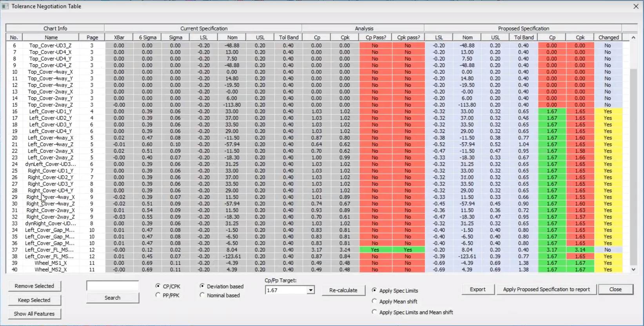Close the Tolerance Negotiation Table window
This screenshot has width=644, height=326.
click(x=636, y=6)
